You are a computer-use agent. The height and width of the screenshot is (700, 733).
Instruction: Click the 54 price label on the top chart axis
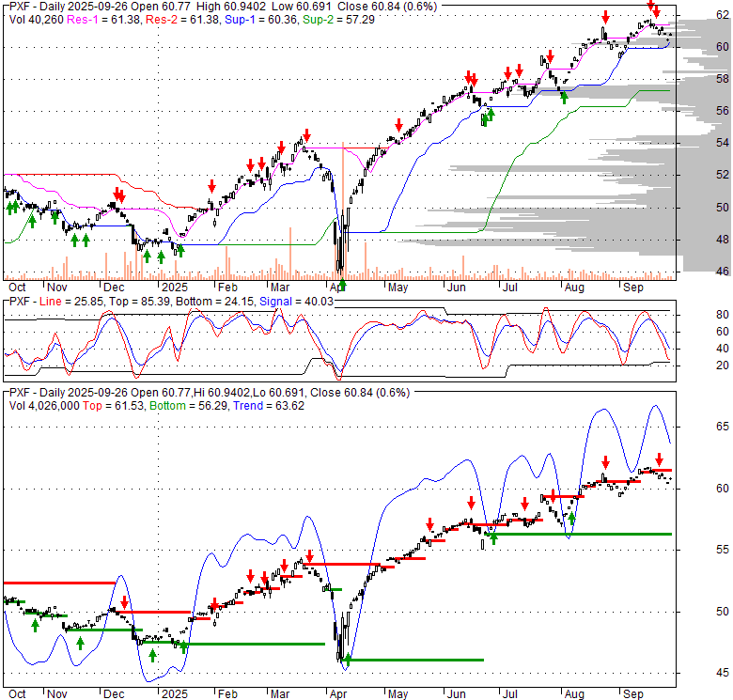(723, 143)
